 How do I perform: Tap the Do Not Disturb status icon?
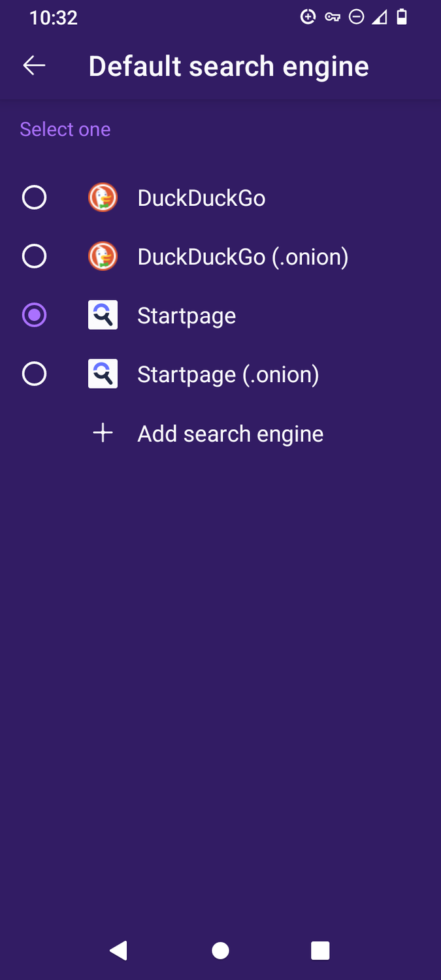(x=356, y=17)
